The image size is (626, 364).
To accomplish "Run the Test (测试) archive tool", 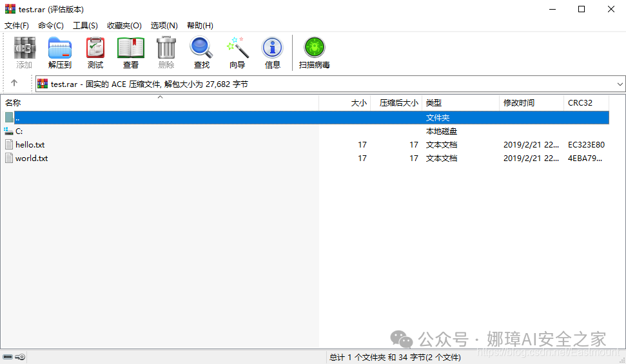I will [x=95, y=48].
